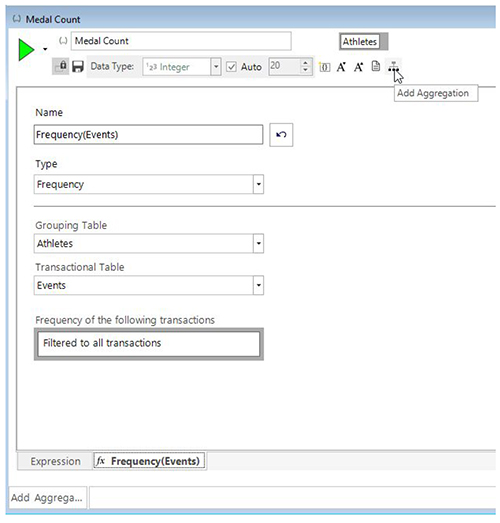Expand the Data Type Integer dropdown
The height and width of the screenshot is (523, 500).
click(216, 67)
